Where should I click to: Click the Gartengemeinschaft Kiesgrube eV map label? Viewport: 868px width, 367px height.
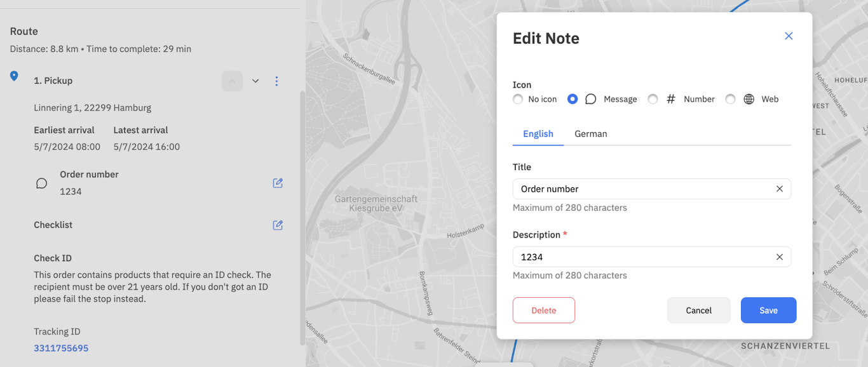(376, 203)
